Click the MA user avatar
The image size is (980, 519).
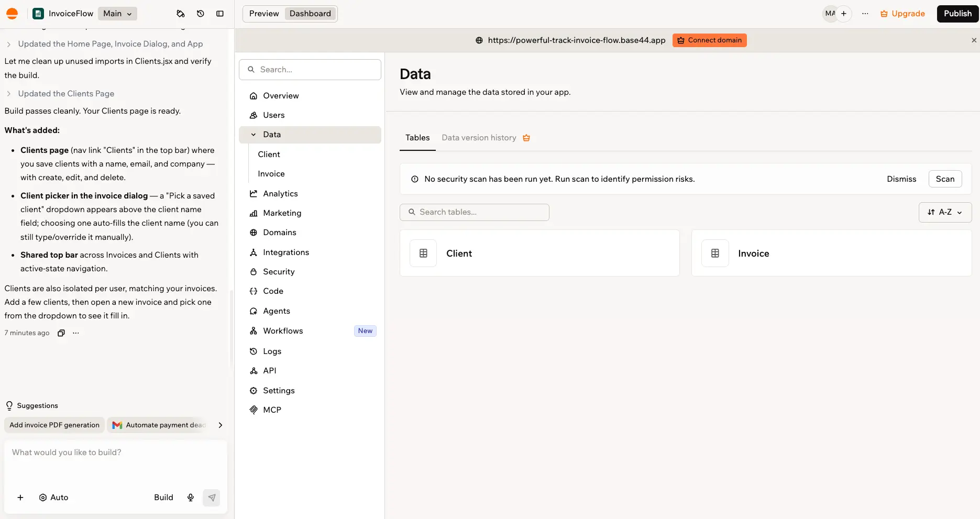[830, 14]
